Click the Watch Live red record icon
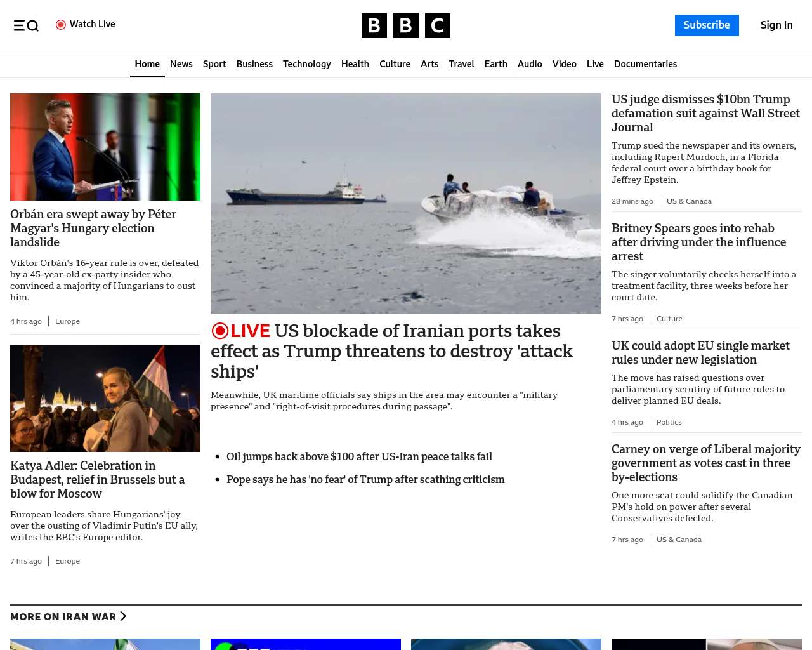Viewport: 812px width, 650px height. click(x=61, y=25)
